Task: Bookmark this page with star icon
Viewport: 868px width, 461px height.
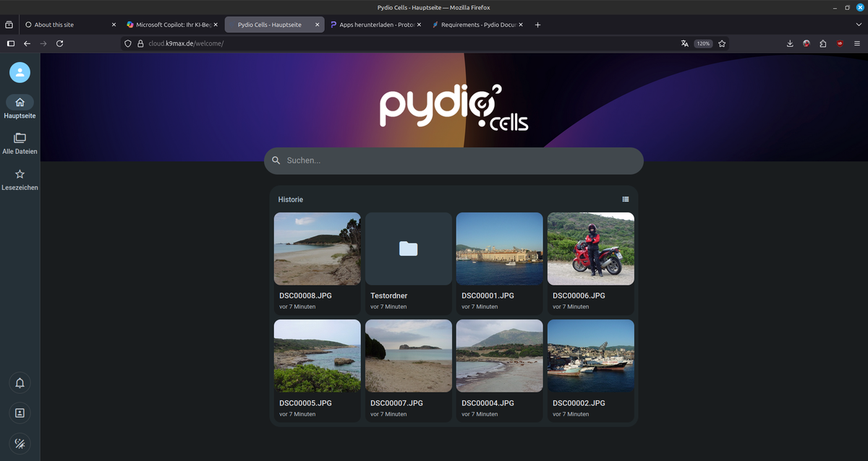Action: click(x=722, y=43)
